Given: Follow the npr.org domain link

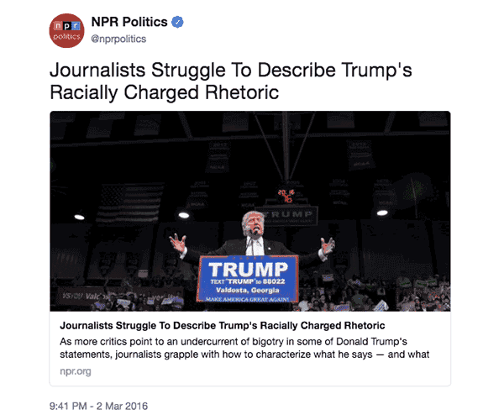Looking at the screenshot, I should point(76,371).
